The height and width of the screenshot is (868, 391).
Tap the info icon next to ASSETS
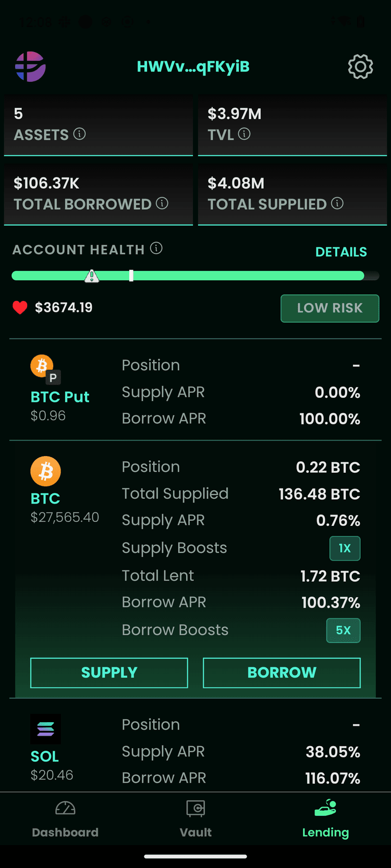coord(80,134)
